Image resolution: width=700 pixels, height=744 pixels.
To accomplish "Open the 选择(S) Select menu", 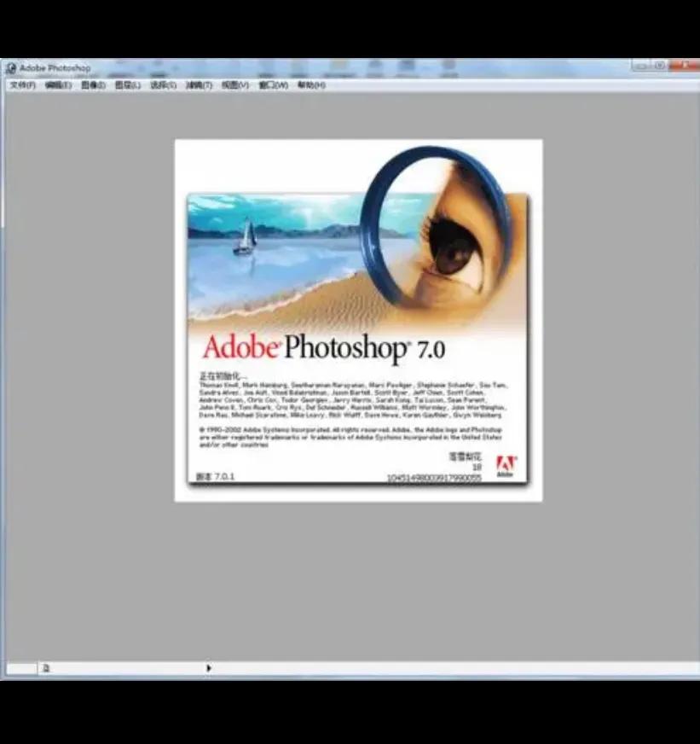I will pyautogui.click(x=163, y=85).
